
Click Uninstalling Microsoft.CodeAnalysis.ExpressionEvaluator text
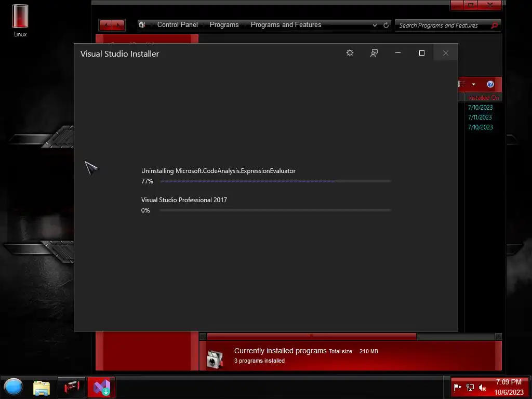[x=218, y=170]
